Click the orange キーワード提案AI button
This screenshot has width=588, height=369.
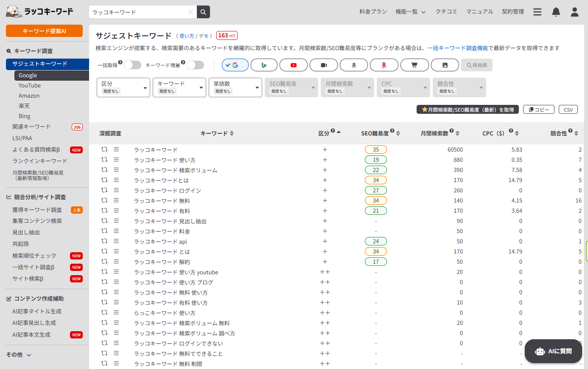(x=44, y=31)
